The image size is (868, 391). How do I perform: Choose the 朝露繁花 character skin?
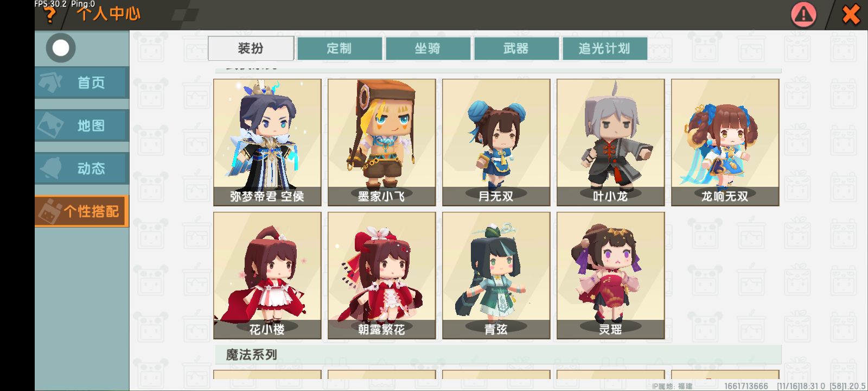tap(382, 275)
